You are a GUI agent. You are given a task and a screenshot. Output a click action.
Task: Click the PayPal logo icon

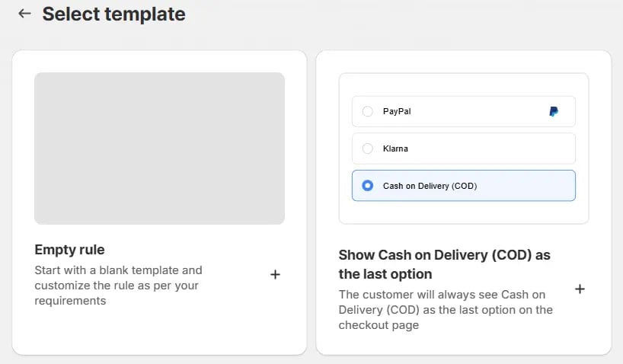click(x=554, y=111)
